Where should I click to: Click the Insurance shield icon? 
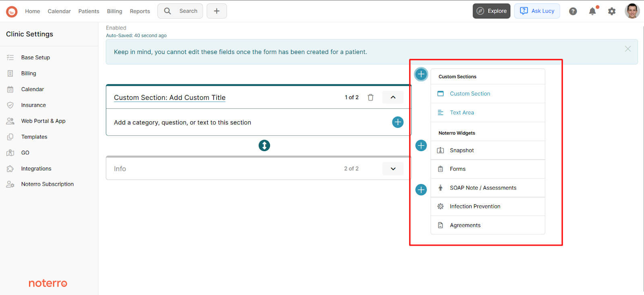(10, 105)
